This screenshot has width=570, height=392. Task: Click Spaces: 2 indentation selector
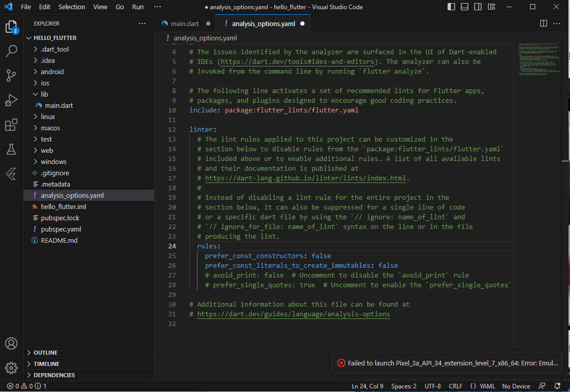(x=404, y=386)
